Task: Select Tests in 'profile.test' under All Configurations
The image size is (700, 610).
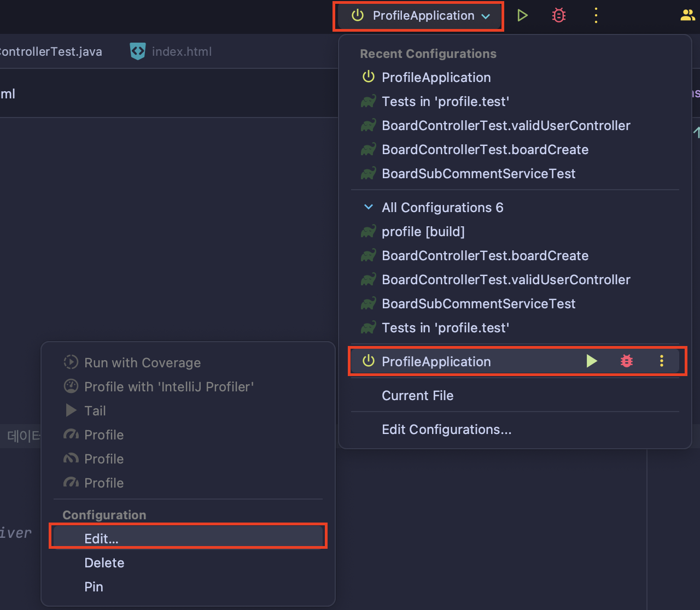Action: pyautogui.click(x=515, y=327)
